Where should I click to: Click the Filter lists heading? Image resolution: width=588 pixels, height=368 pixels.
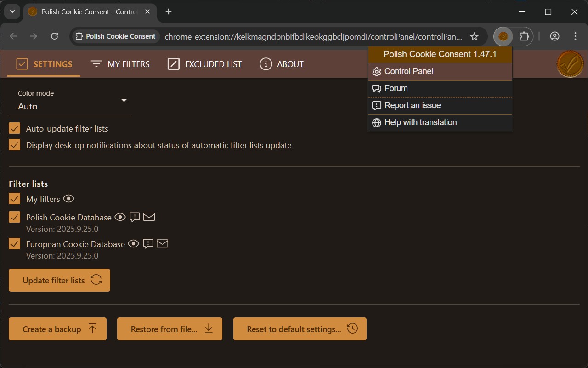(x=28, y=184)
